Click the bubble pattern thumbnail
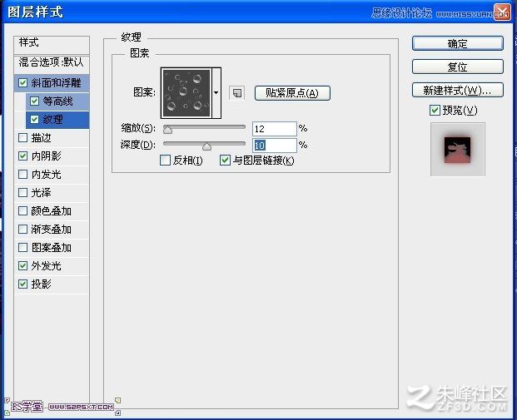The width and height of the screenshot is (517, 420). 186,93
